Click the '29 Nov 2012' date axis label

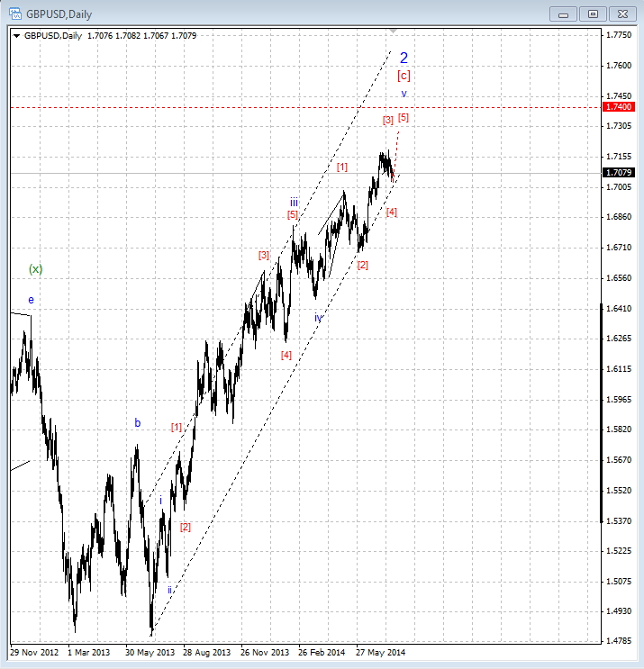click(x=34, y=653)
